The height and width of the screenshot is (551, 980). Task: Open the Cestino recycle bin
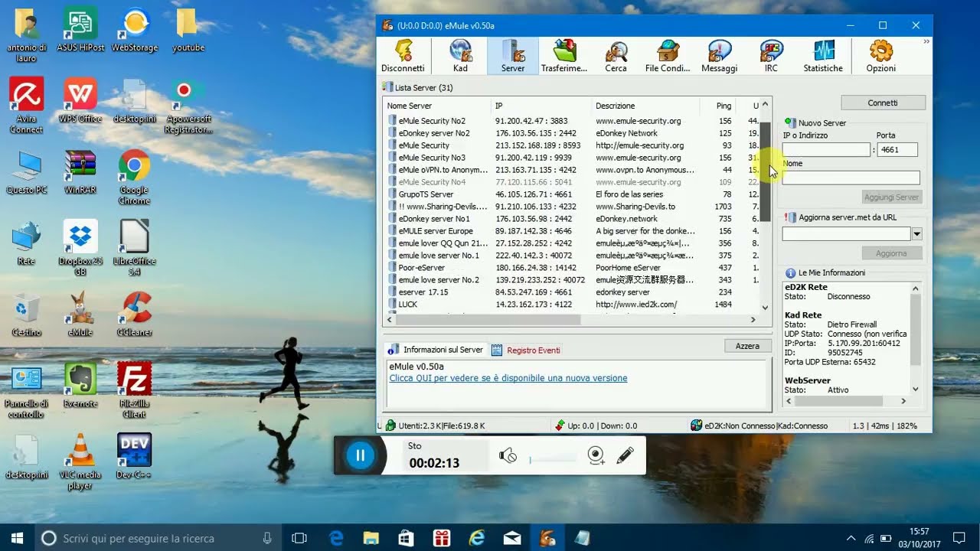coord(26,315)
